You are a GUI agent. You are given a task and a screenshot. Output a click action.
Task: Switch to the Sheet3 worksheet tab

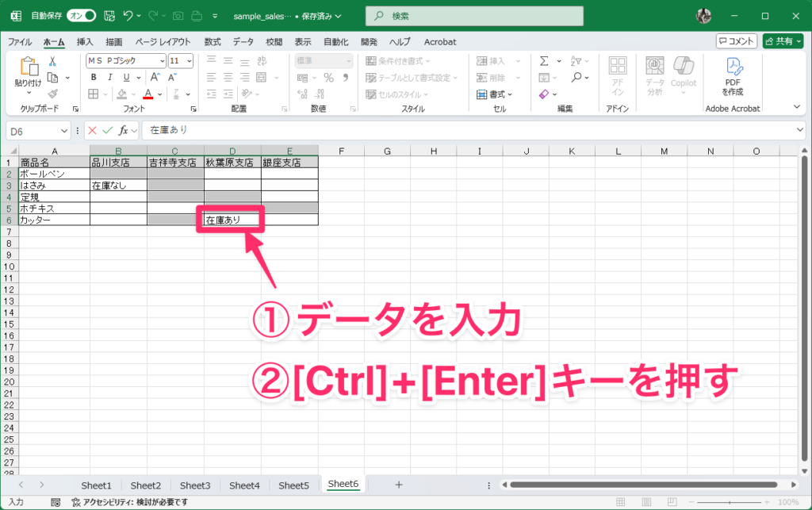coord(195,485)
